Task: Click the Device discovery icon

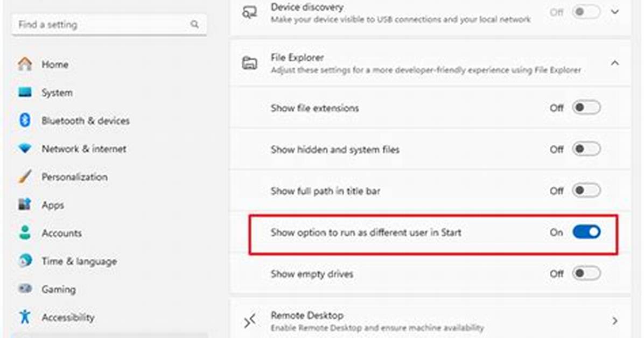Action: [x=249, y=12]
